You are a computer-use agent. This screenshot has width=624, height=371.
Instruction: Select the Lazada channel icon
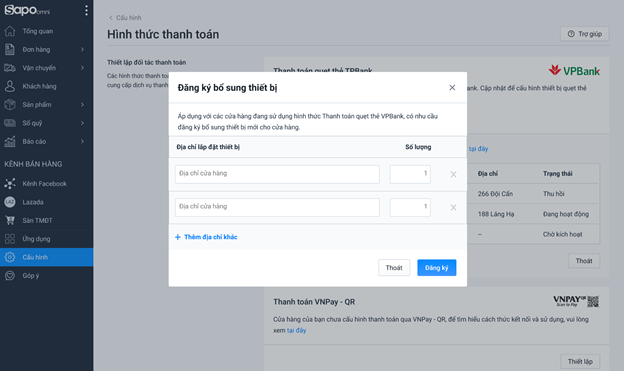(x=10, y=202)
